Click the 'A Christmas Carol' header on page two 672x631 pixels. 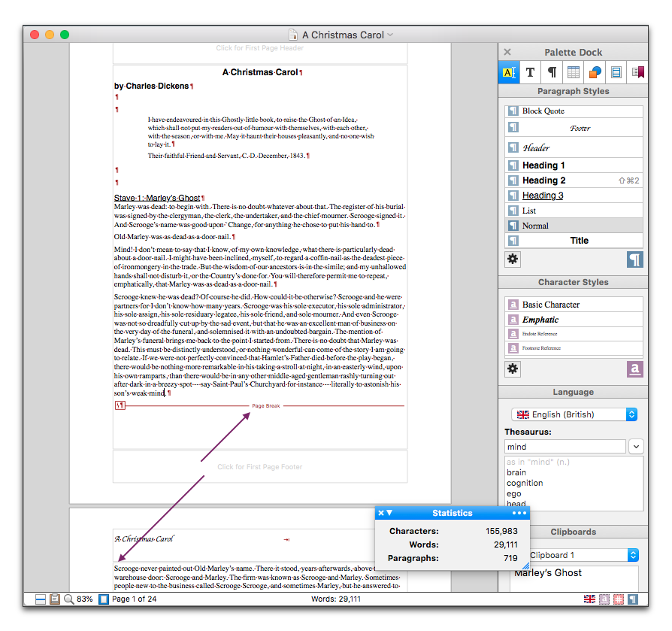pyautogui.click(x=144, y=538)
